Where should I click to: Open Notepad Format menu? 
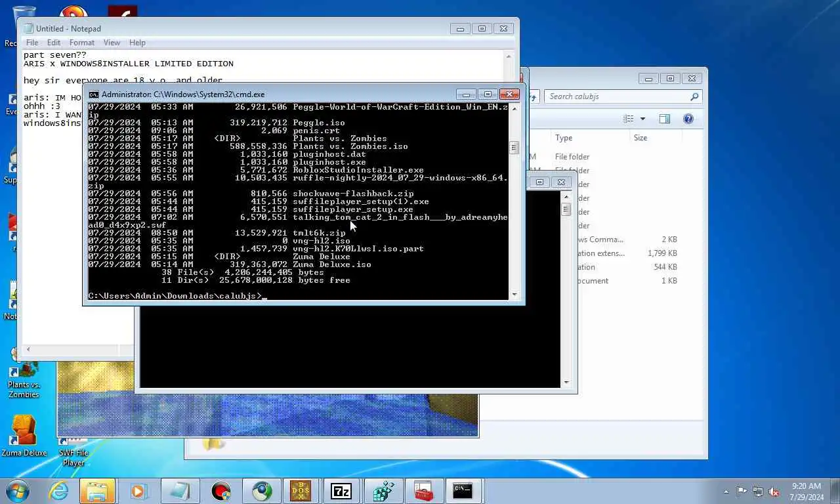[82, 43]
